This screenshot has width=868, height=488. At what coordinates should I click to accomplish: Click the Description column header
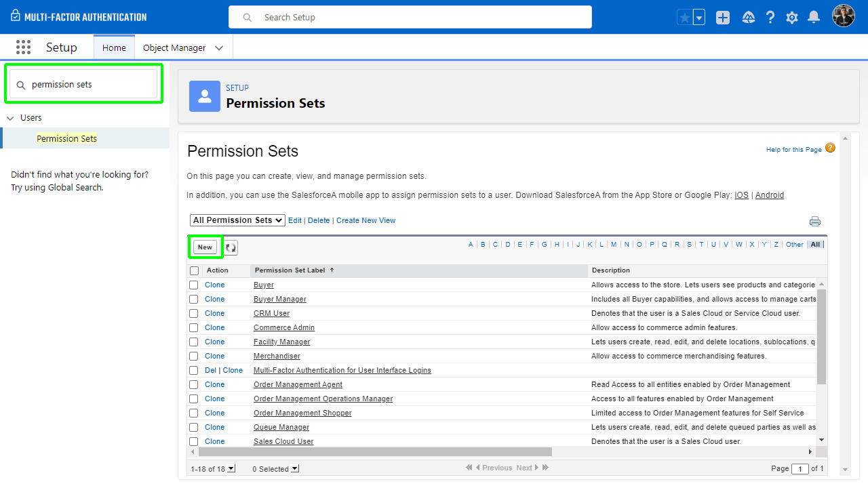click(x=610, y=270)
